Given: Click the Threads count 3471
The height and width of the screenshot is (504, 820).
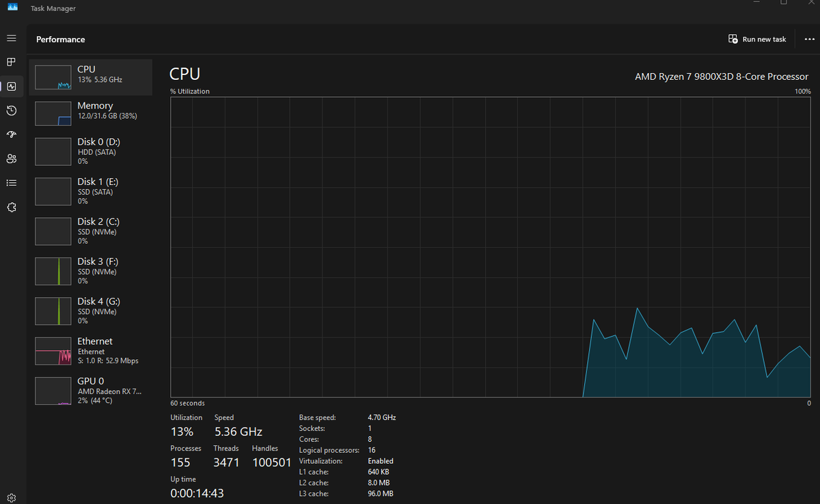Looking at the screenshot, I should 226,462.
